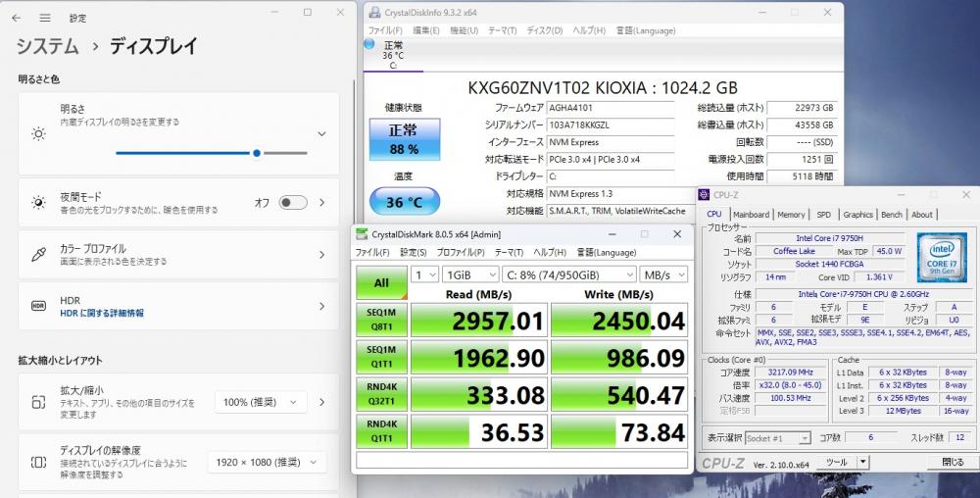
Task: Open night light settings chevron
Action: point(322,203)
